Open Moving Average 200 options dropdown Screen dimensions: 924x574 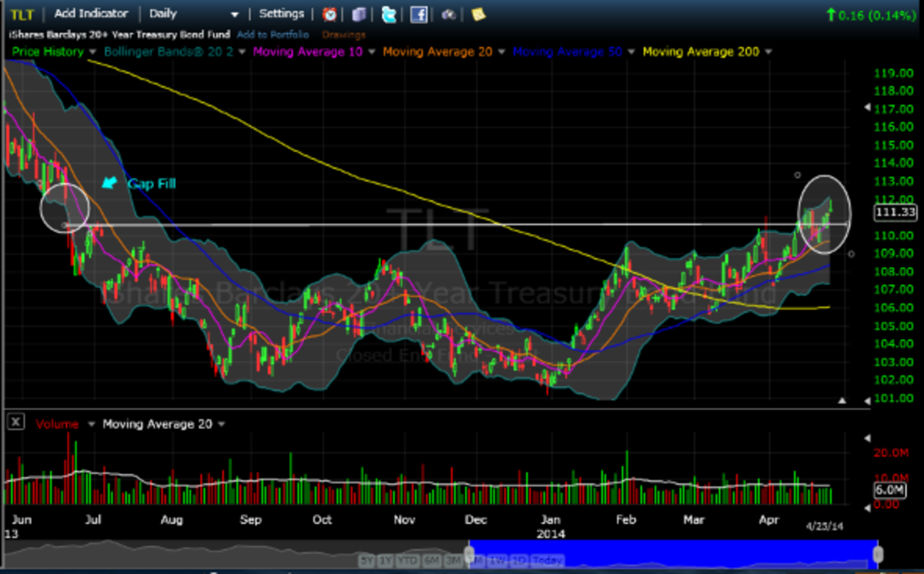click(x=768, y=52)
